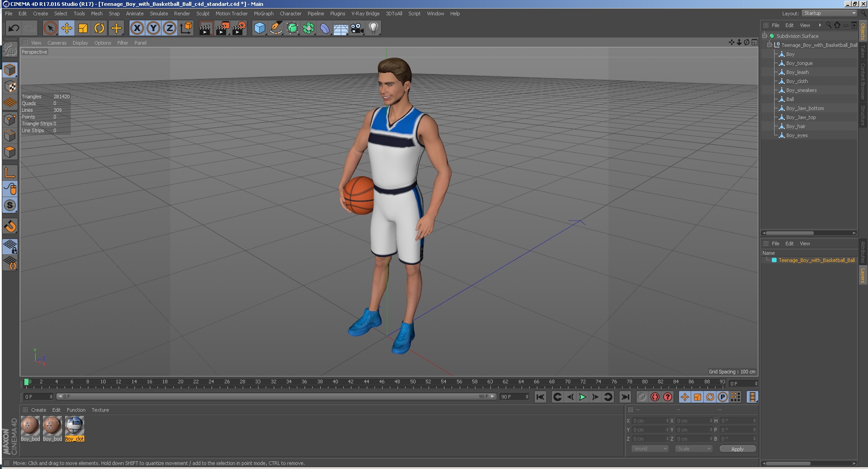This screenshot has width=868, height=469.
Task: Click the Apply button
Action: [x=738, y=449]
